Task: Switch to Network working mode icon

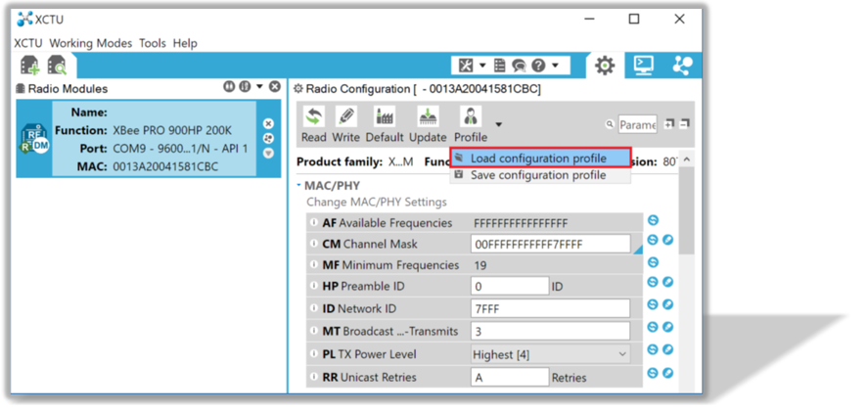Action: click(682, 66)
